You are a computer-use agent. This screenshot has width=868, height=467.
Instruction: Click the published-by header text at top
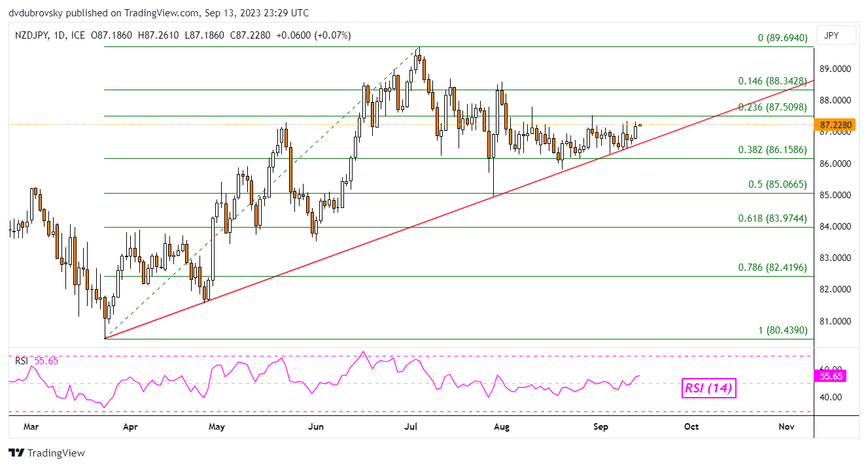click(159, 13)
